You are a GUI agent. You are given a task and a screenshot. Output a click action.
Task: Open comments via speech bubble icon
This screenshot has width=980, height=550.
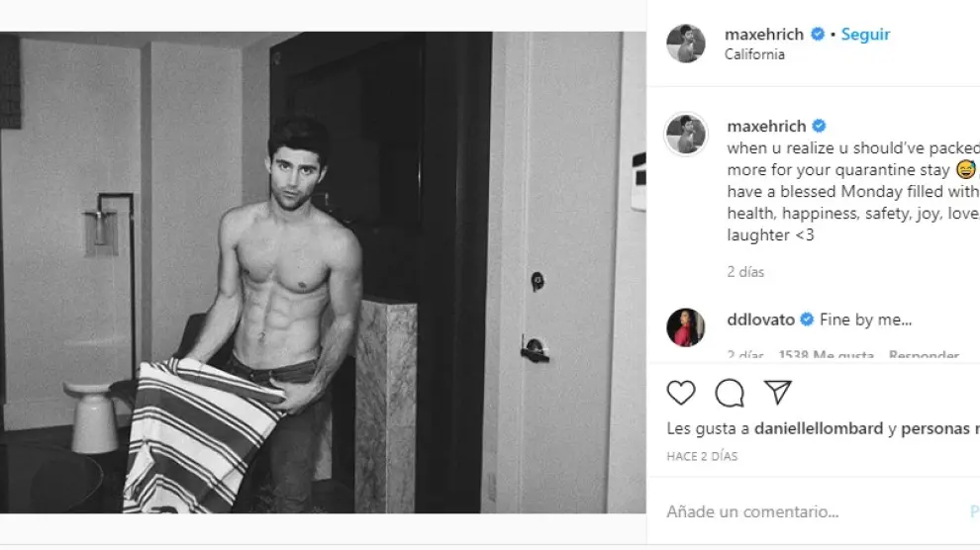tap(730, 393)
